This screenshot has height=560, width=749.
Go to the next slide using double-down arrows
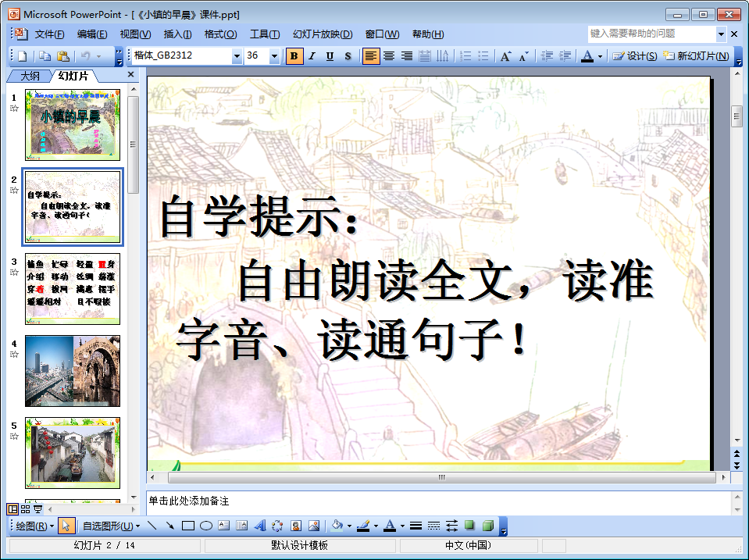coord(737,465)
